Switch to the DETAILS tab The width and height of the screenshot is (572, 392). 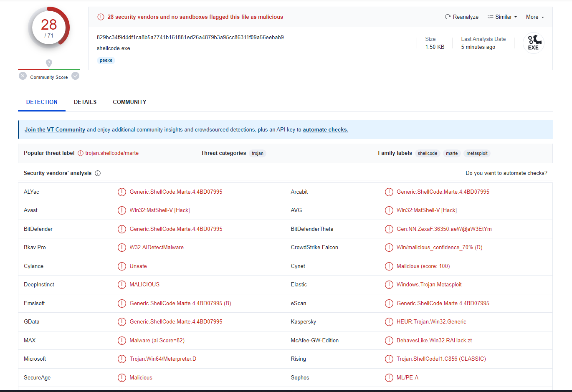pos(85,102)
